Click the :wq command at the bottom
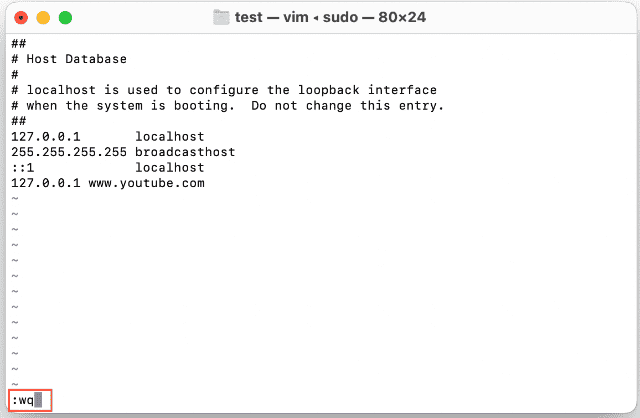The width and height of the screenshot is (640, 418). [22, 401]
